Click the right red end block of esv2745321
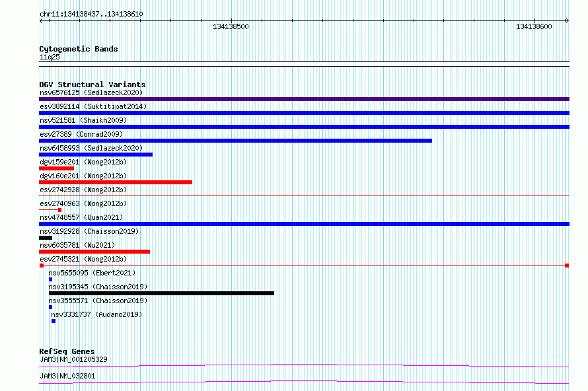This screenshot has width=588, height=391. [567, 266]
